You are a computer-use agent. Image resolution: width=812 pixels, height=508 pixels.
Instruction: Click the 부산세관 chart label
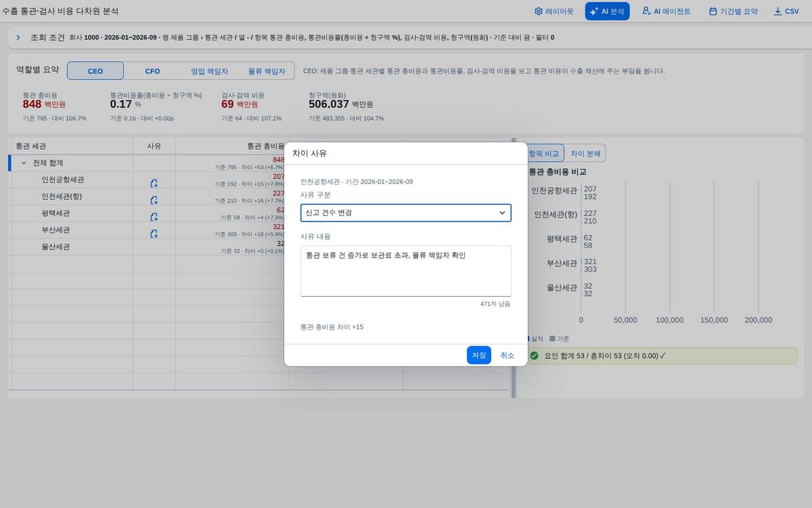[562, 262]
